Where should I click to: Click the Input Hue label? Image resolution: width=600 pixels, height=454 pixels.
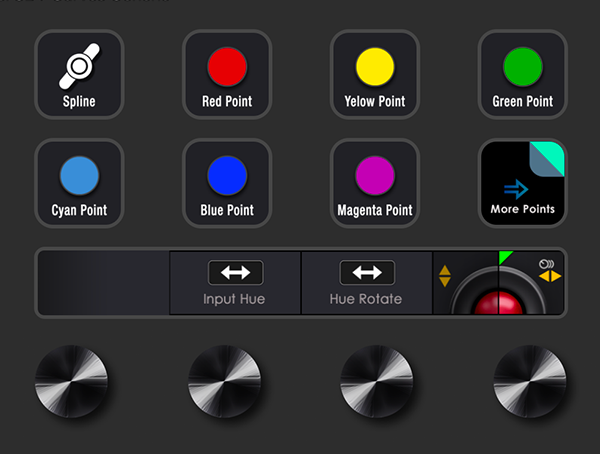[234, 299]
